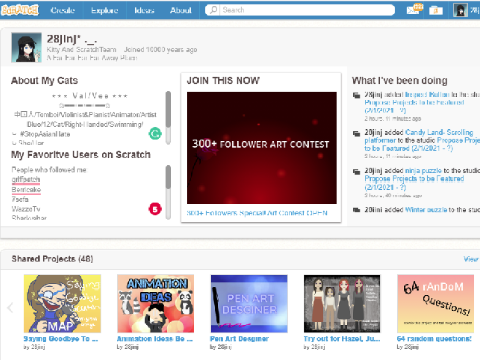Screen dimensions: 480x360
Task: Click the Favorite Users section scrollbar
Action: coord(168,192)
